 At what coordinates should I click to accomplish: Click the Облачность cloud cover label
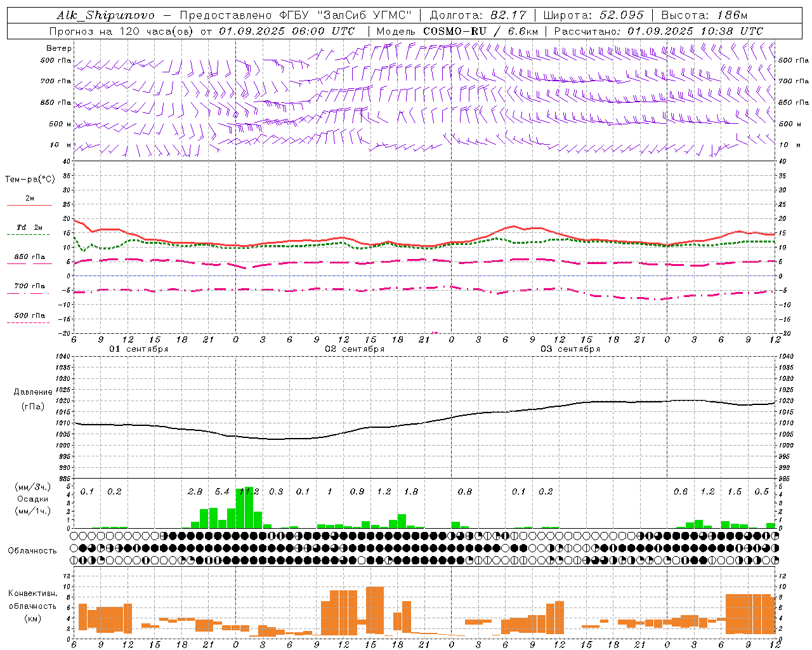coord(32,550)
